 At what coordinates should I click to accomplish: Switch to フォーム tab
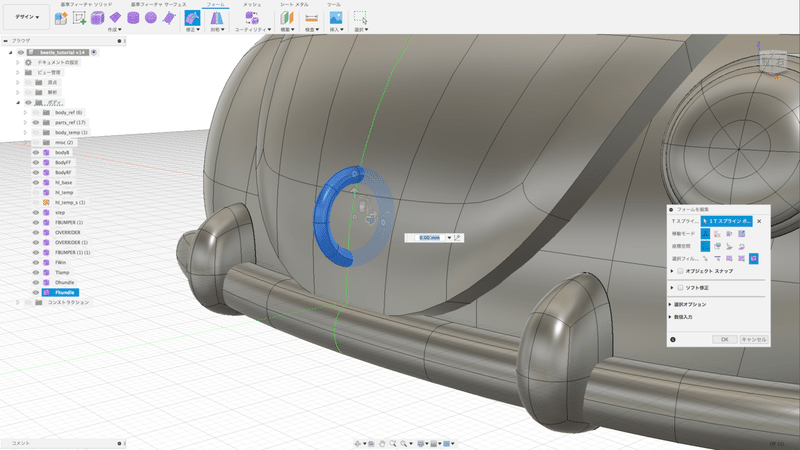coord(215,4)
